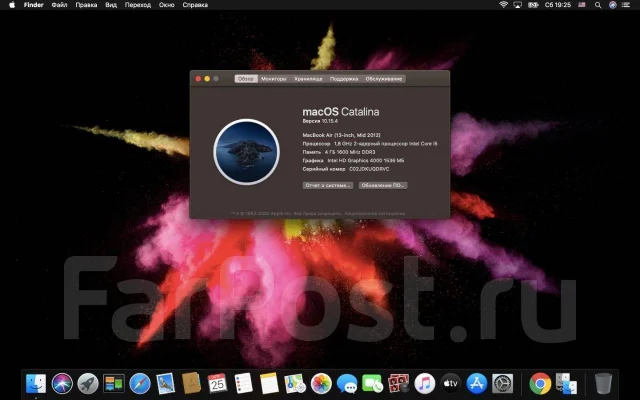The image size is (640, 400).
Task: Launch Photos app from the Dock
Action: [321, 384]
